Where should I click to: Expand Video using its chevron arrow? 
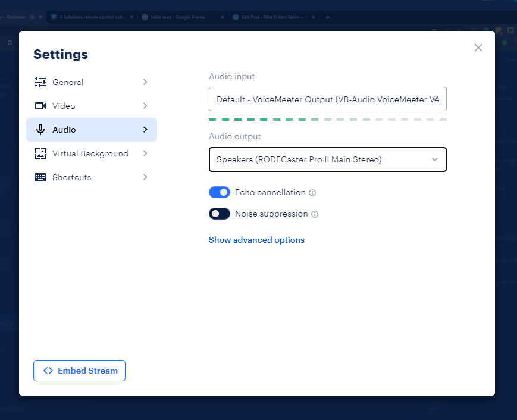pos(145,106)
